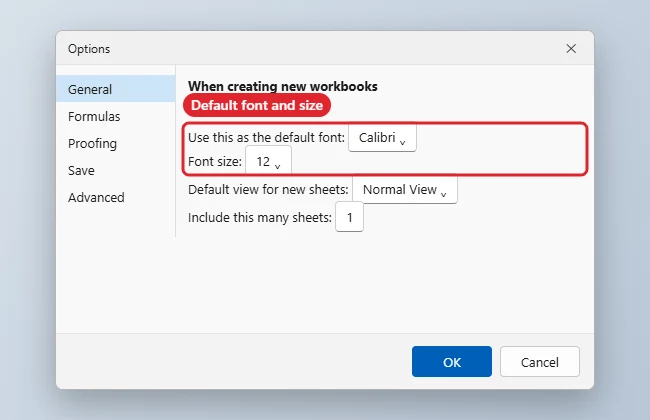Open the Proofing category
650x420 pixels.
tap(116, 143)
